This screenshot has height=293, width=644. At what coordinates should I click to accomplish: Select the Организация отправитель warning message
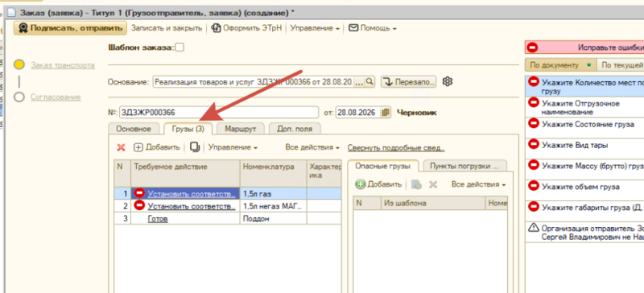pos(585,232)
